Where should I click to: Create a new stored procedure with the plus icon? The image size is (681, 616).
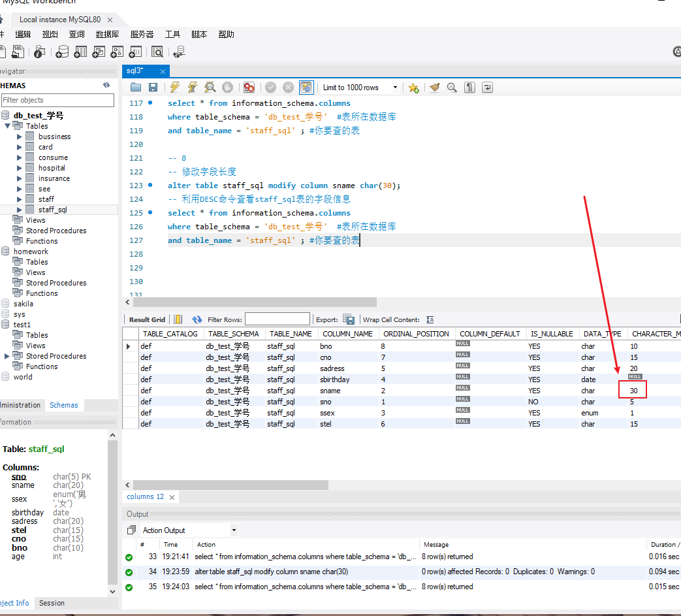pos(118,52)
